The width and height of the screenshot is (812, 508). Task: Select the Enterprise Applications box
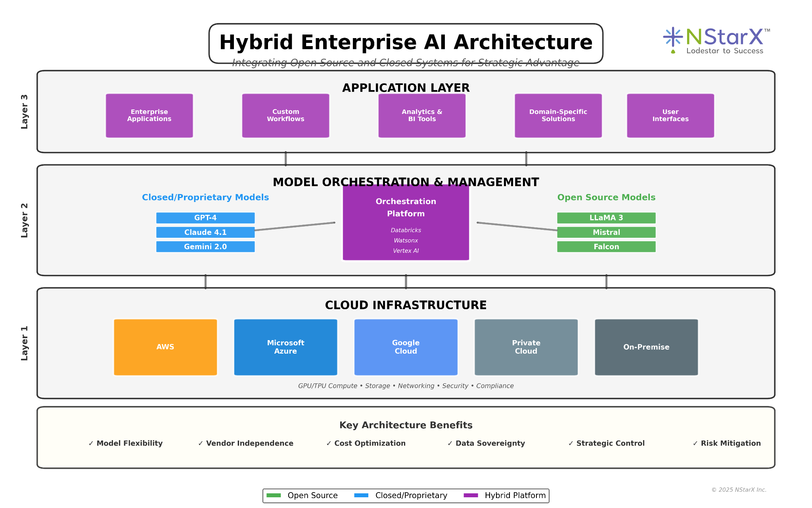(149, 115)
